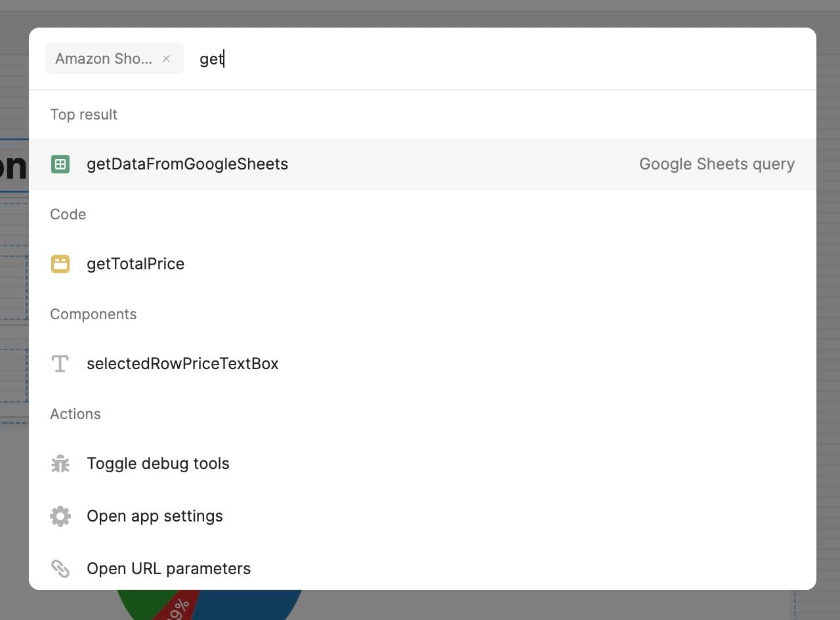Select the selectedRowPriceTextBox component

tap(182, 363)
